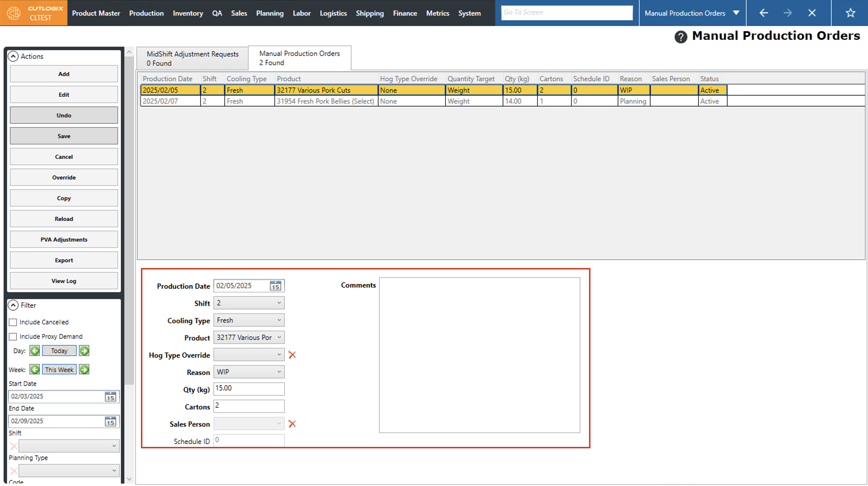
Task: Click the help question mark icon
Action: point(680,37)
